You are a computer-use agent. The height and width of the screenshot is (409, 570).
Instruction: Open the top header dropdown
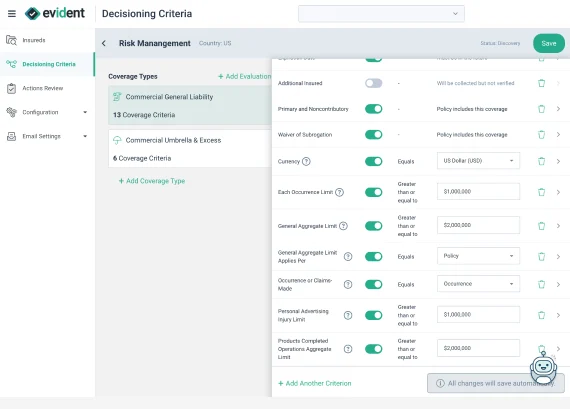[381, 14]
